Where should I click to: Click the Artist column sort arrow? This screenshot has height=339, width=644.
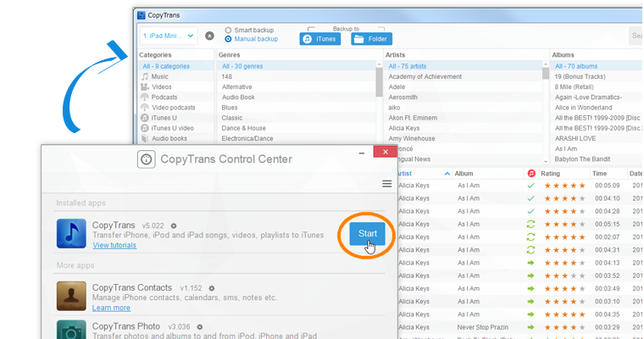point(447,174)
